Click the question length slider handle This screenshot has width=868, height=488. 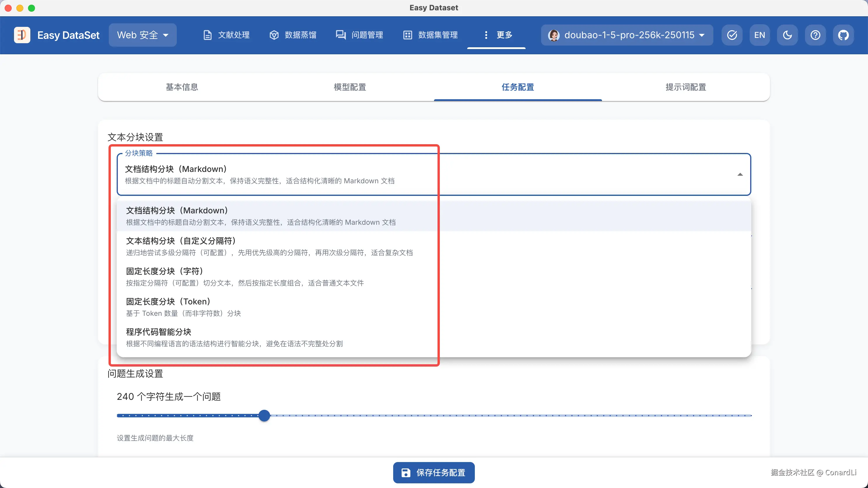click(x=265, y=416)
